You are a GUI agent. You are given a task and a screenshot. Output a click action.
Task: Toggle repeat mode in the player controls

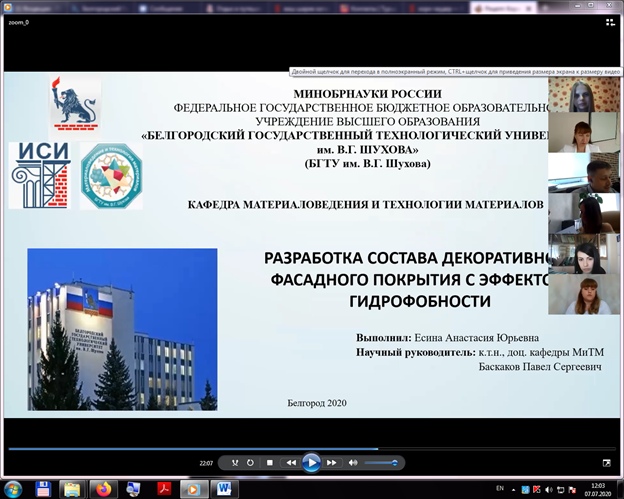[x=250, y=463]
